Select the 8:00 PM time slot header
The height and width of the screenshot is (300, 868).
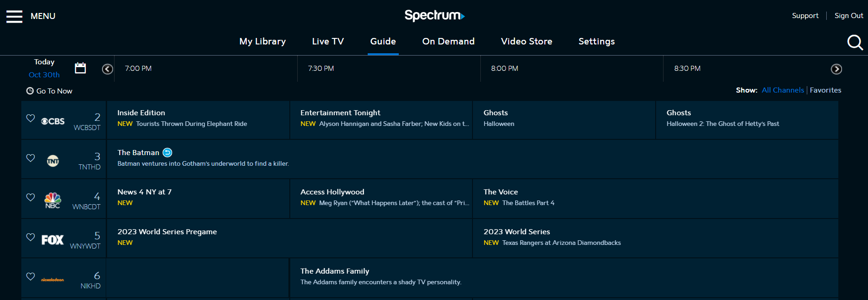[504, 68]
